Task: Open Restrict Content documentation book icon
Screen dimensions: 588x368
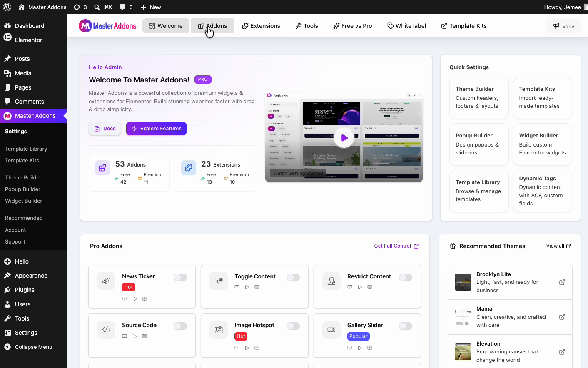Action: pos(370,287)
